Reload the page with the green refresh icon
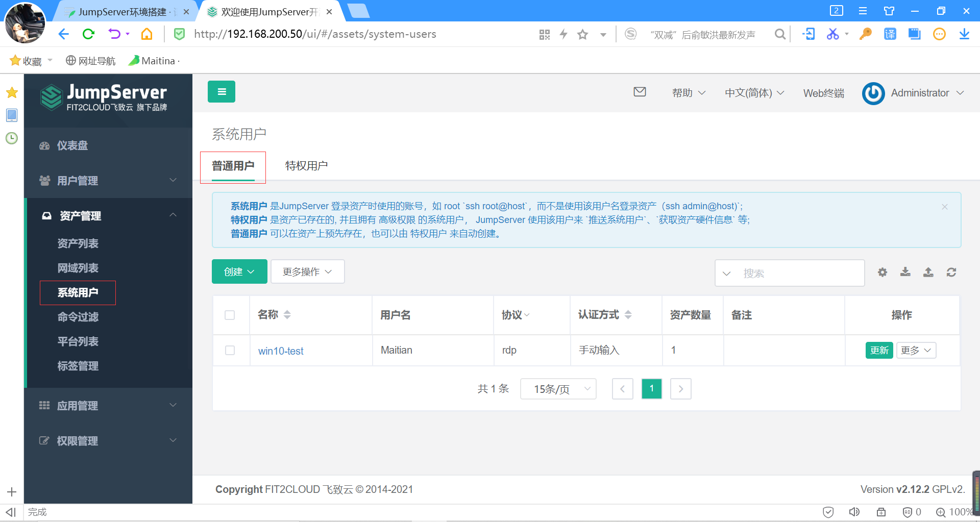Image resolution: width=980 pixels, height=522 pixels. tap(89, 34)
